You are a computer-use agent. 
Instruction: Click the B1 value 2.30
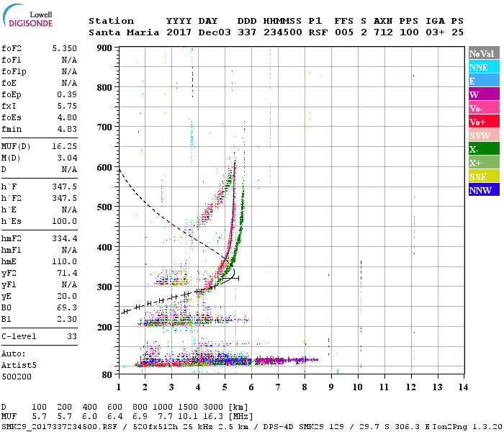(x=67, y=320)
